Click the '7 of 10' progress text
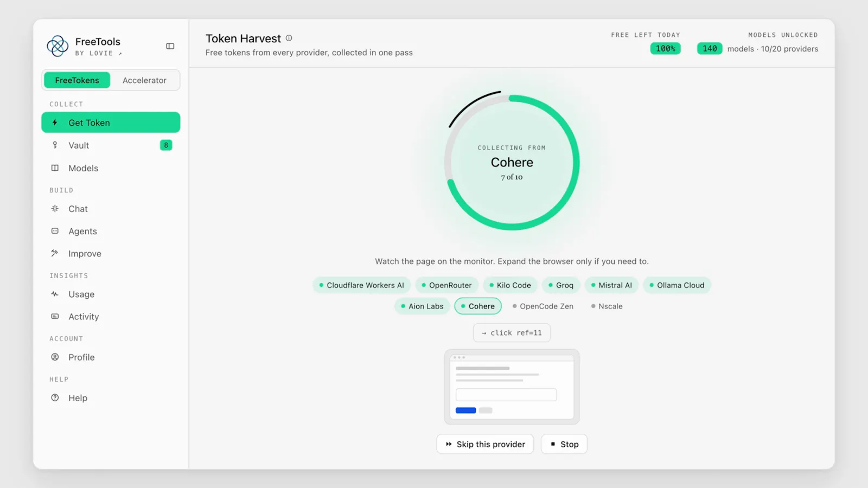Image resolution: width=868 pixels, height=488 pixels. (512, 177)
